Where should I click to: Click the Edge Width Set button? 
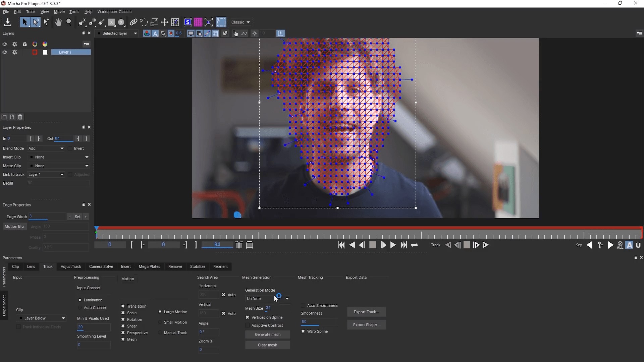77,217
